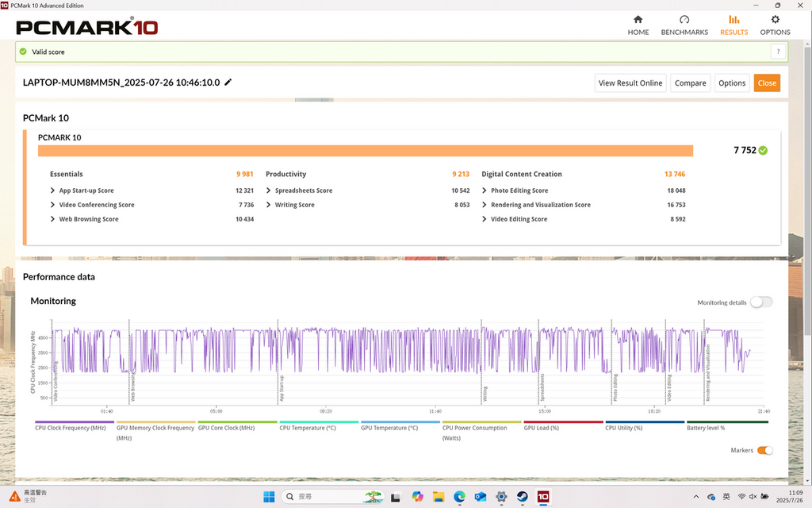Toggle the Monitoring details switch
This screenshot has width=812, height=508.
[x=760, y=302]
